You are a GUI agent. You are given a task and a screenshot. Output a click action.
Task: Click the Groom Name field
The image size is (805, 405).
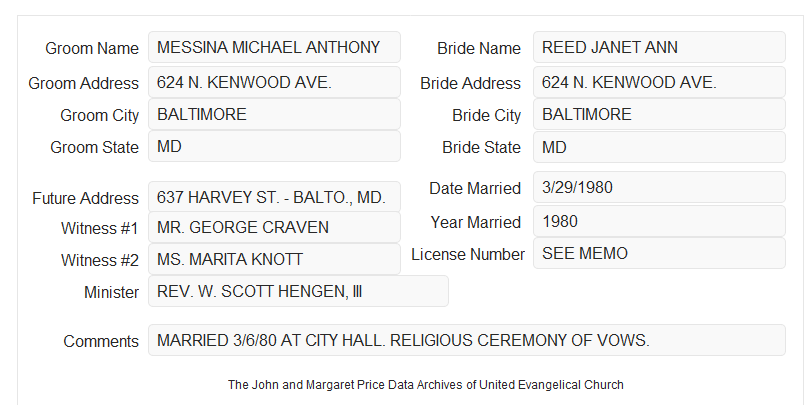click(274, 47)
